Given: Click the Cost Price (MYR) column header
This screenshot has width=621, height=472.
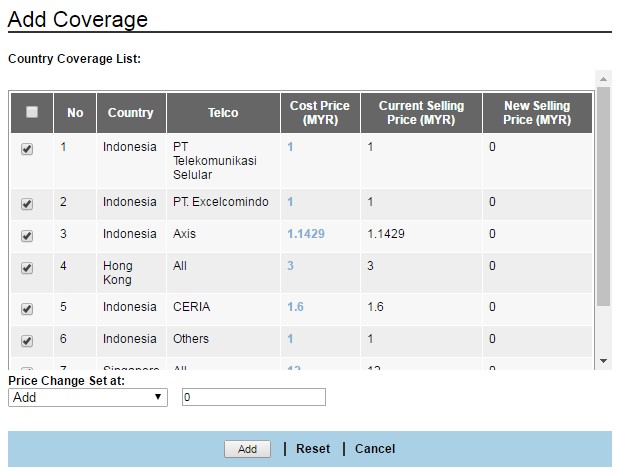Looking at the screenshot, I should (320, 113).
